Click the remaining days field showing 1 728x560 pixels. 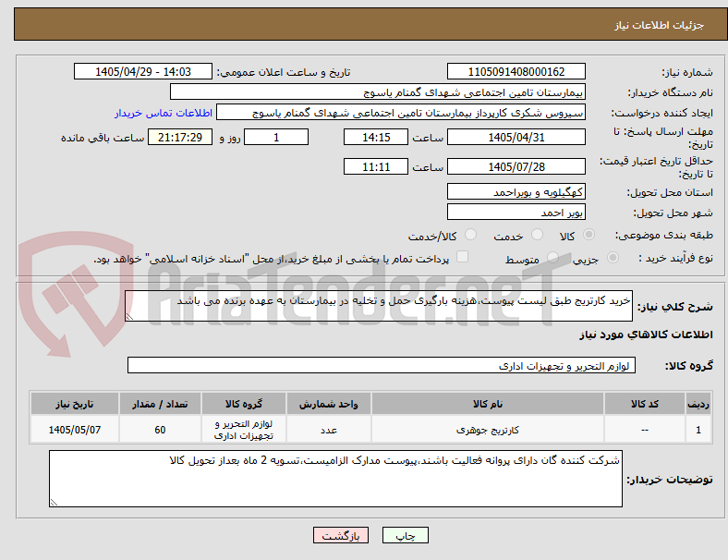[x=276, y=137]
